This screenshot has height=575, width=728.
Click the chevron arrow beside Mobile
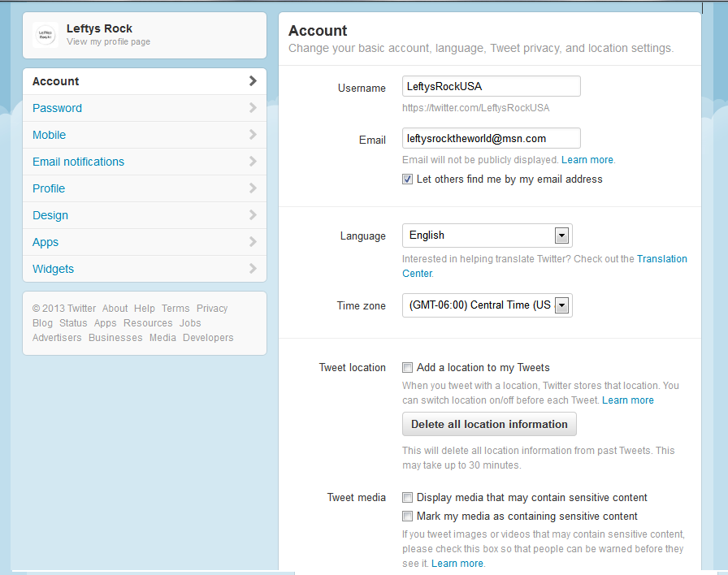pyautogui.click(x=253, y=135)
